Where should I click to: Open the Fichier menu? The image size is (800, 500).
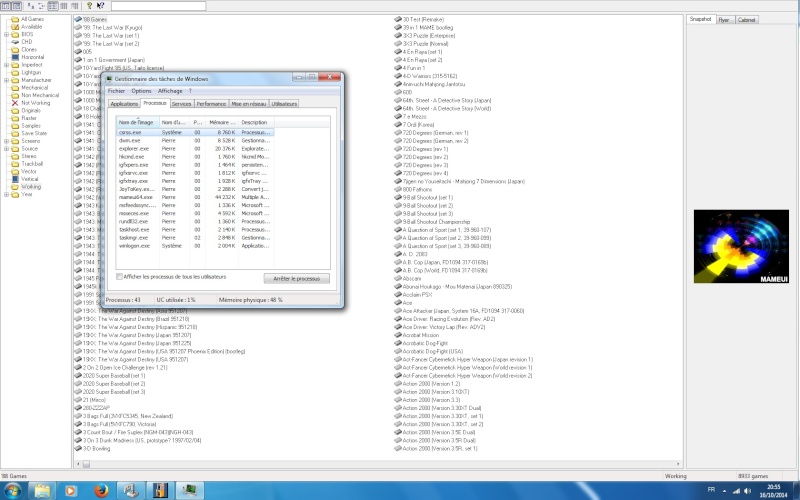[116, 91]
